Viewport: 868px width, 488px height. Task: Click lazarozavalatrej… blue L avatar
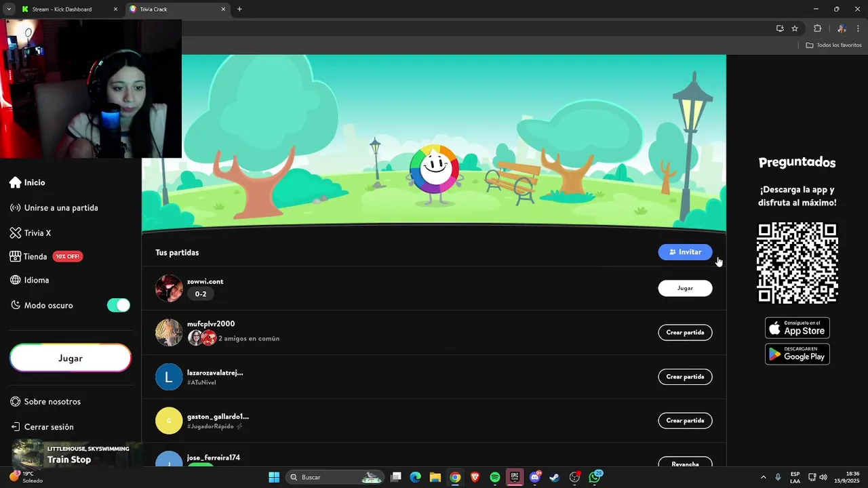[x=169, y=377]
